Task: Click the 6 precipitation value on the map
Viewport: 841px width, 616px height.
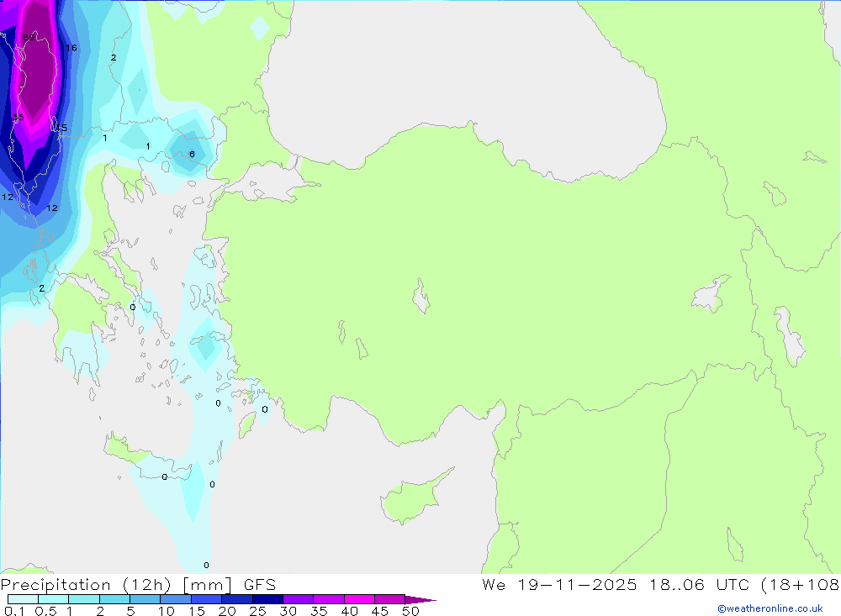Action: [192, 155]
